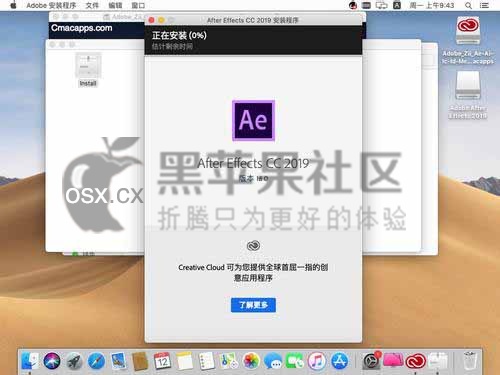Open Notification Center list icon

click(484, 5)
